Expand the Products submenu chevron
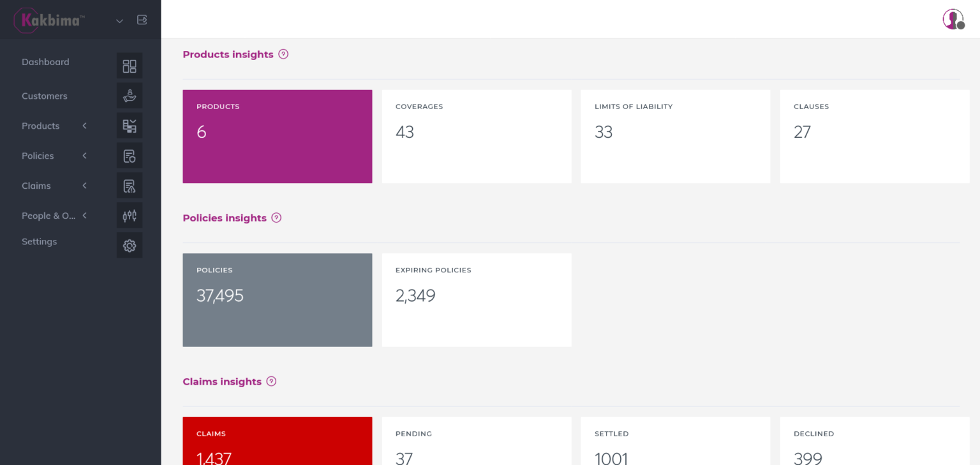The height and width of the screenshot is (465, 980). [x=84, y=126]
